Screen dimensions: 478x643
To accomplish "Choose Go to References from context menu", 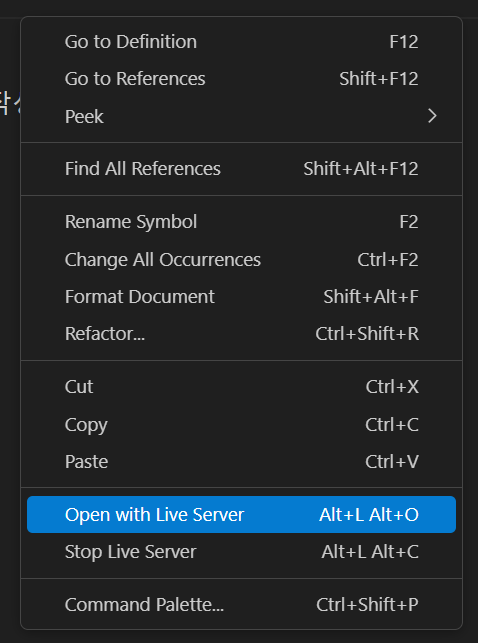I will coord(241,79).
